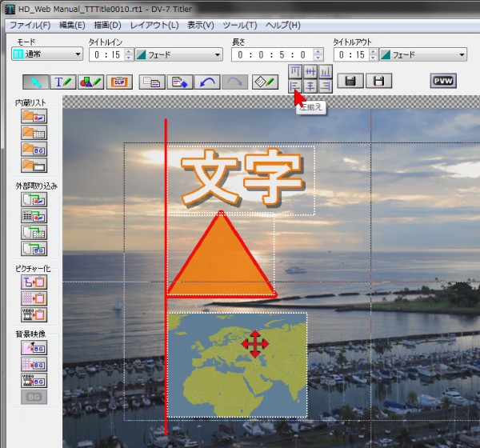Open タイトルアウト フェード effect dropdown
This screenshot has height=448, width=480.
pos(423,55)
